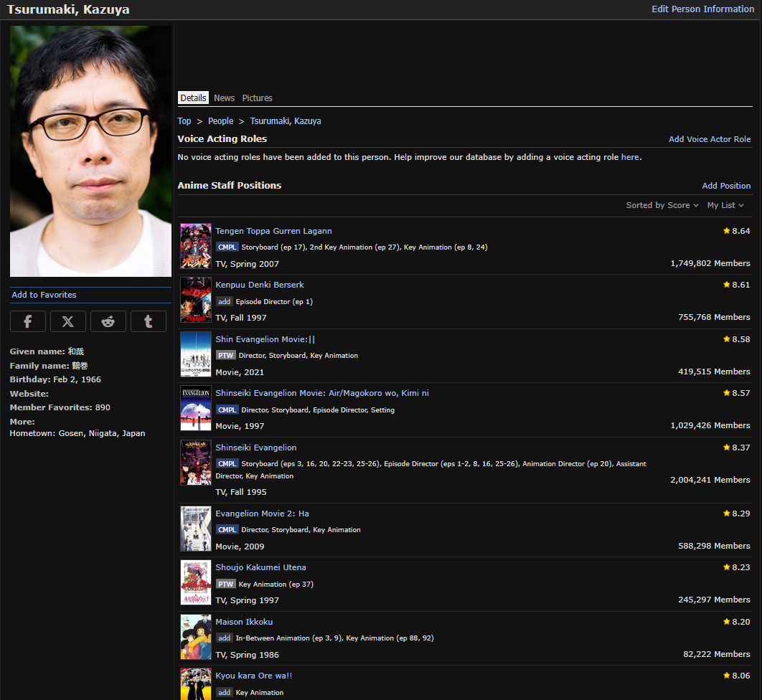
Task: Click '2,004,241 Members' text
Action: (710, 480)
